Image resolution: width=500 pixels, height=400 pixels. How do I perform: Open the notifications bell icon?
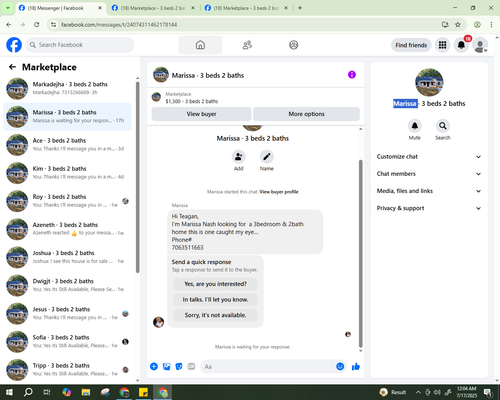pyautogui.click(x=461, y=45)
